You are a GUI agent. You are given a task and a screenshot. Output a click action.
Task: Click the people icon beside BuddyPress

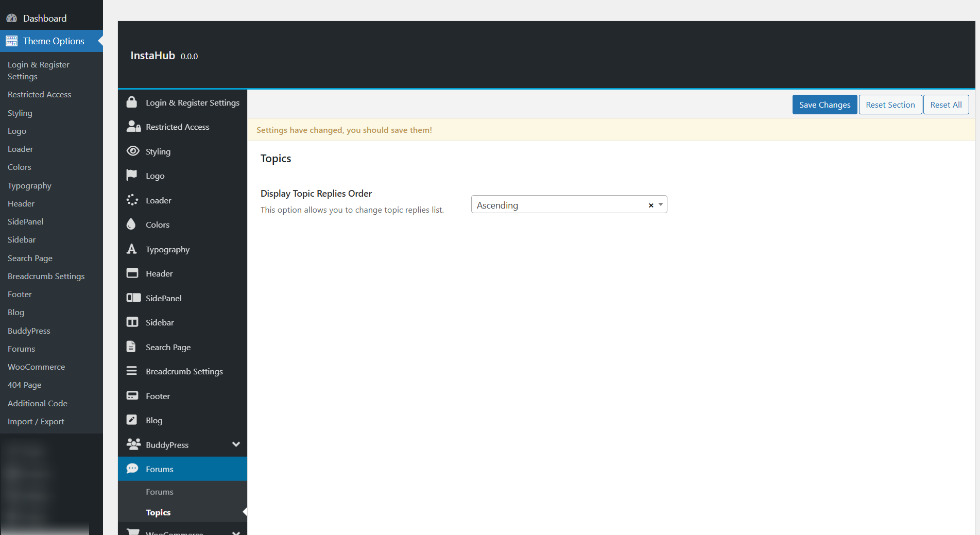[133, 444]
